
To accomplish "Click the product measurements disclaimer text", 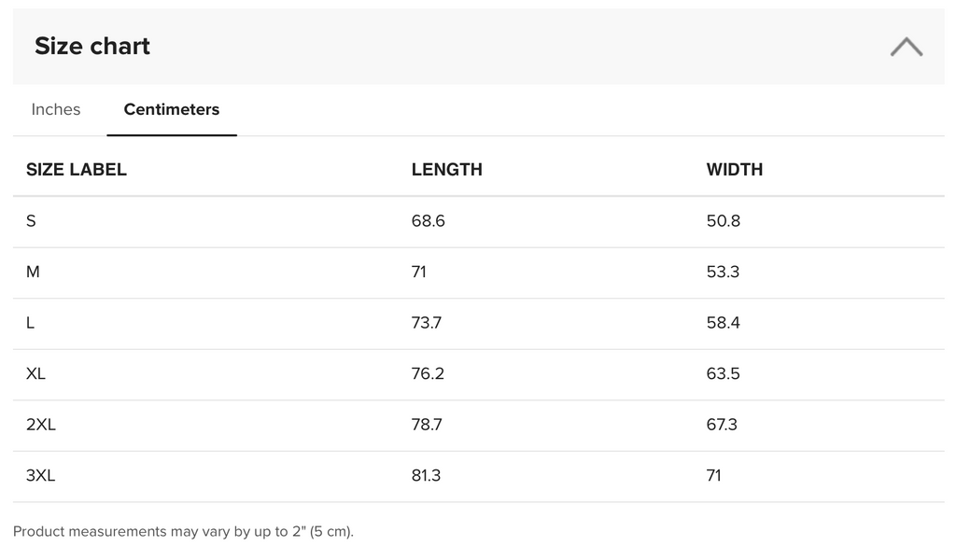I will (184, 531).
